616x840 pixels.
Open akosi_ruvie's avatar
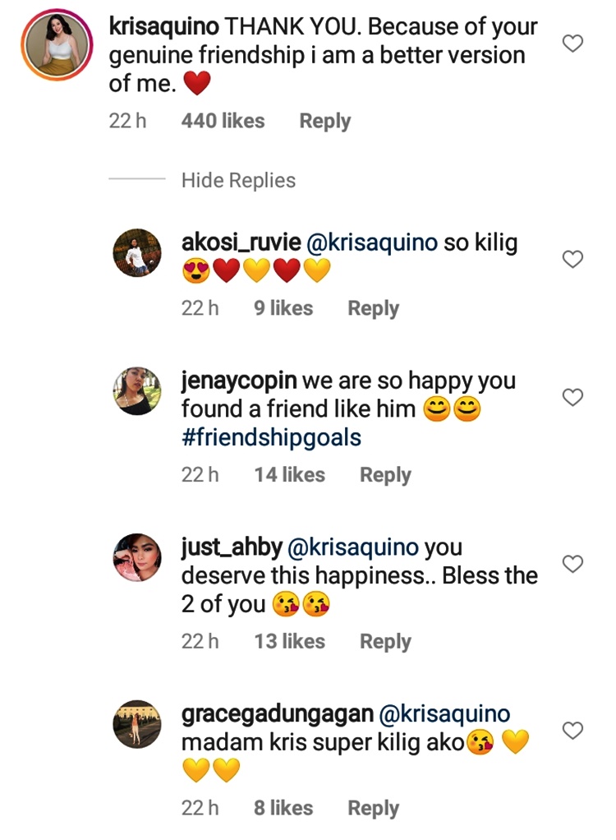pos(136,253)
